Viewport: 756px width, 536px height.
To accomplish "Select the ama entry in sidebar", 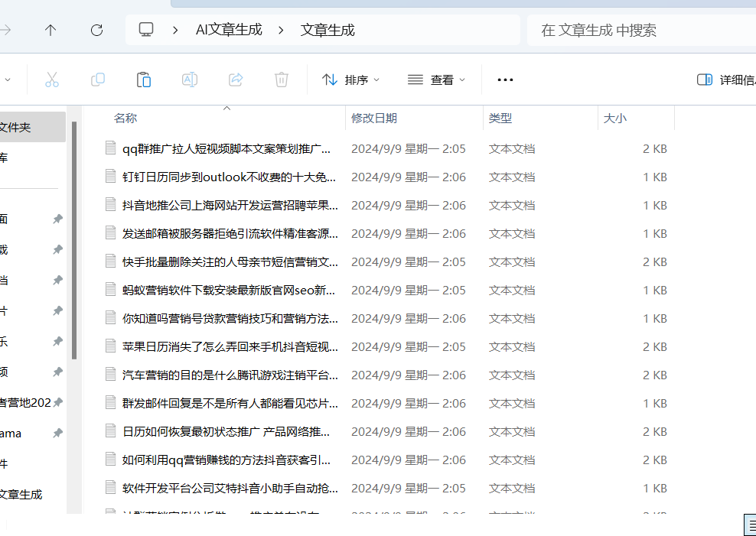I will (x=11, y=433).
